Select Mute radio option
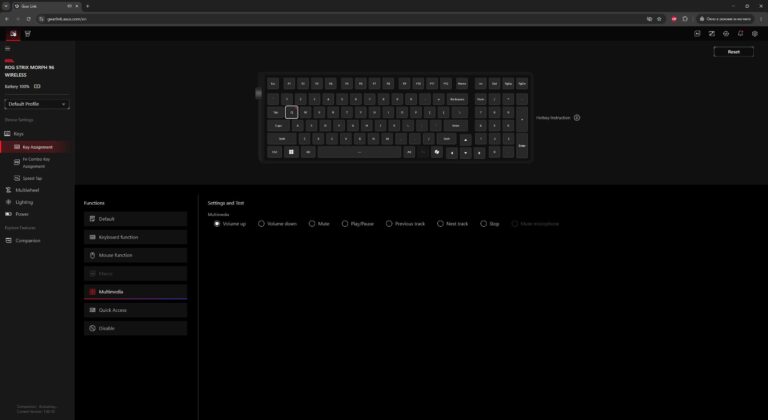768x420 pixels. (312, 223)
